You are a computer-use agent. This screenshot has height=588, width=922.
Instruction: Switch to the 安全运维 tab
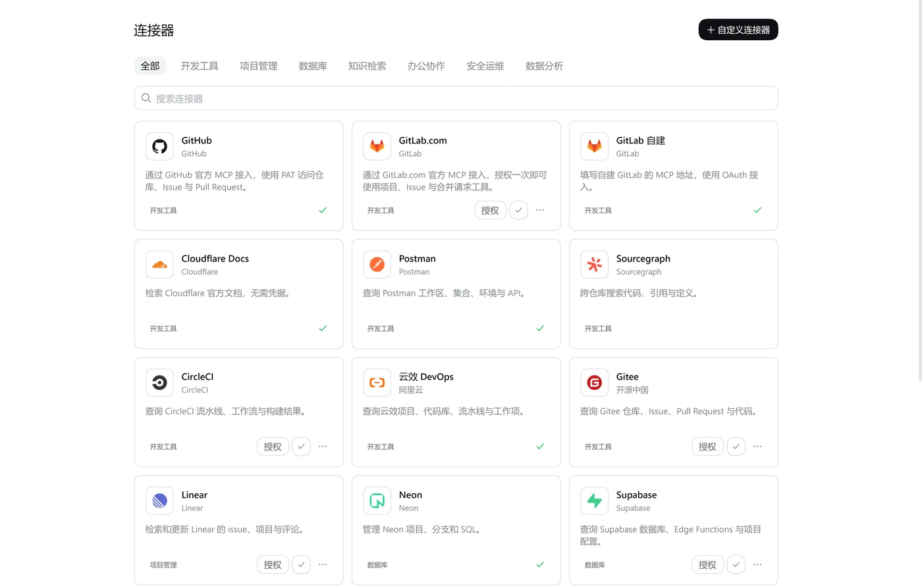pos(485,66)
